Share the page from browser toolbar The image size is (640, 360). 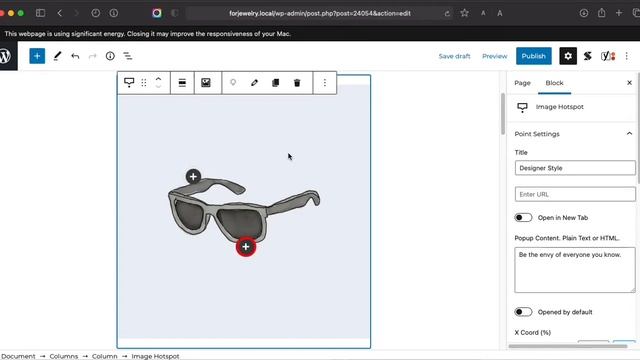pyautogui.click(x=602, y=13)
